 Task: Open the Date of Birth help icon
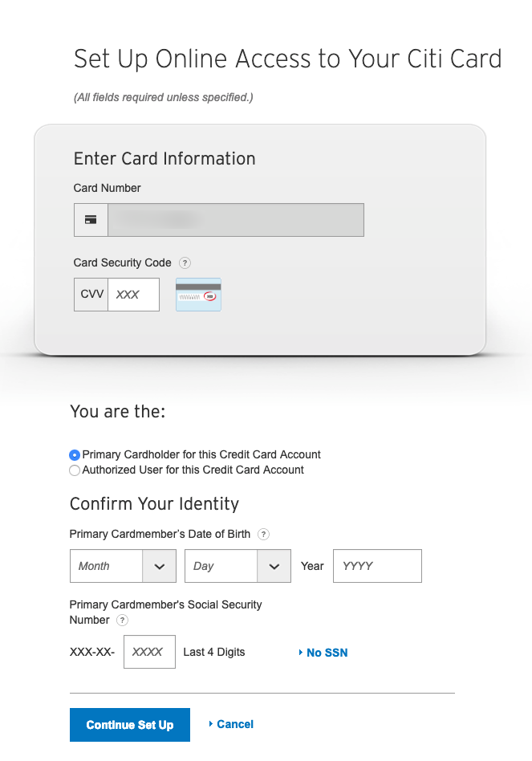[x=263, y=535]
